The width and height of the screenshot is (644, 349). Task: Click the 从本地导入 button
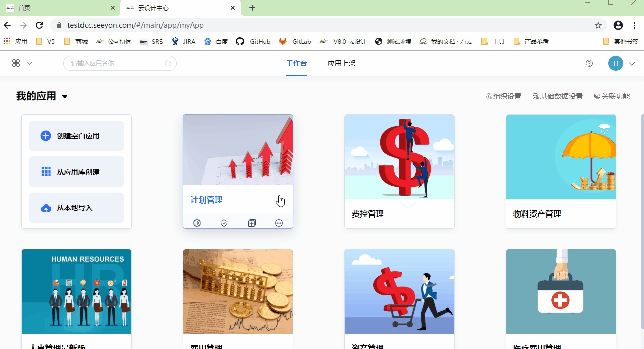[x=76, y=208]
